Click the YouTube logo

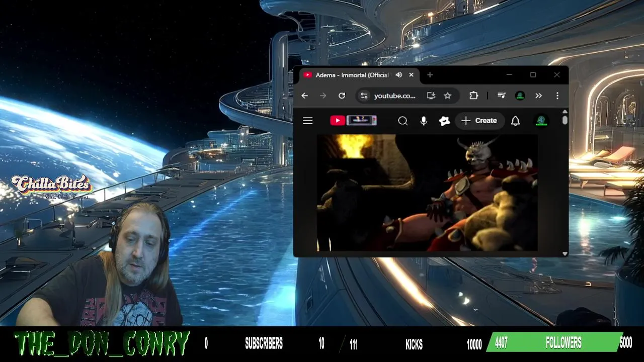click(353, 120)
